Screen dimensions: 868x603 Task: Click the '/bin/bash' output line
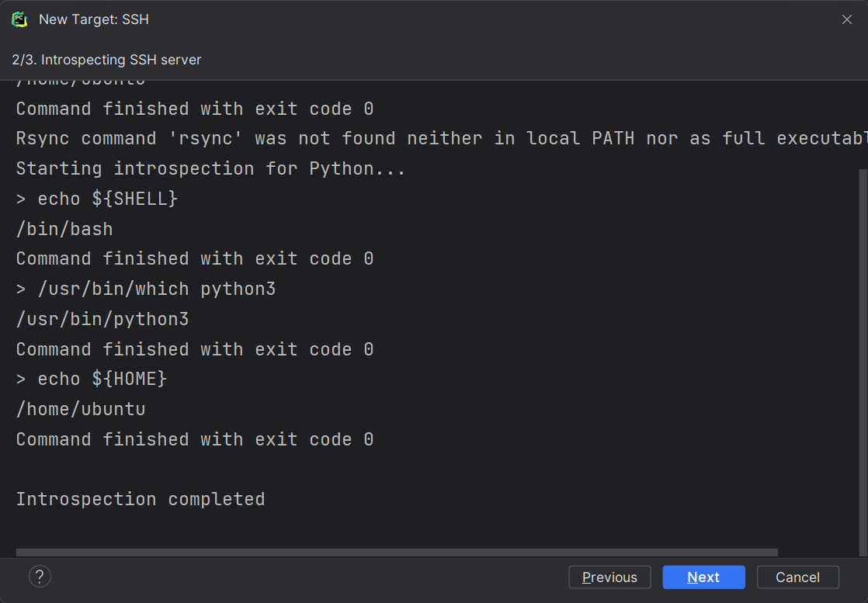[x=64, y=229]
